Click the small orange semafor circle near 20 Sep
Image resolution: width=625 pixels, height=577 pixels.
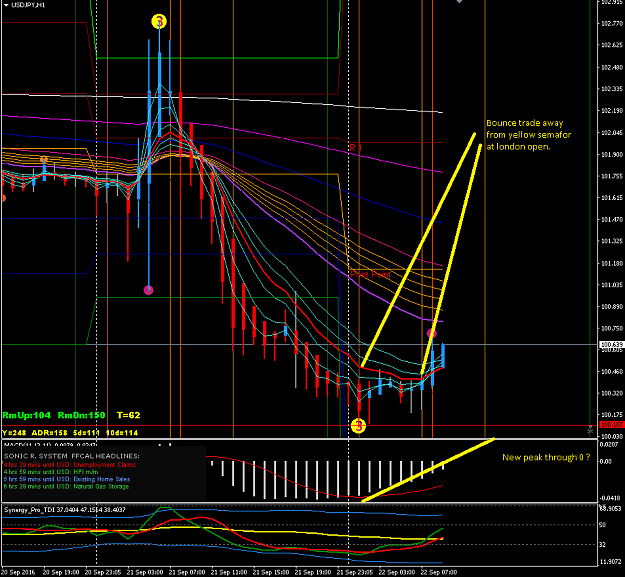[44, 160]
